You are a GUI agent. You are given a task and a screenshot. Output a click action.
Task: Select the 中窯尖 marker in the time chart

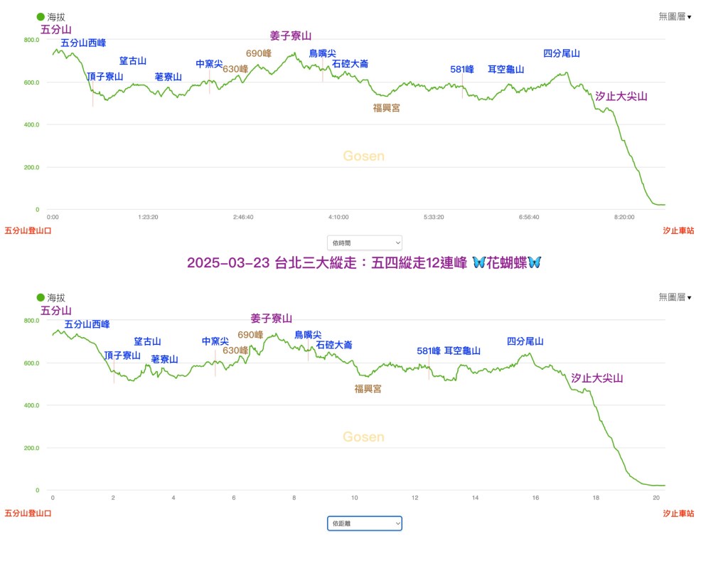[209, 65]
